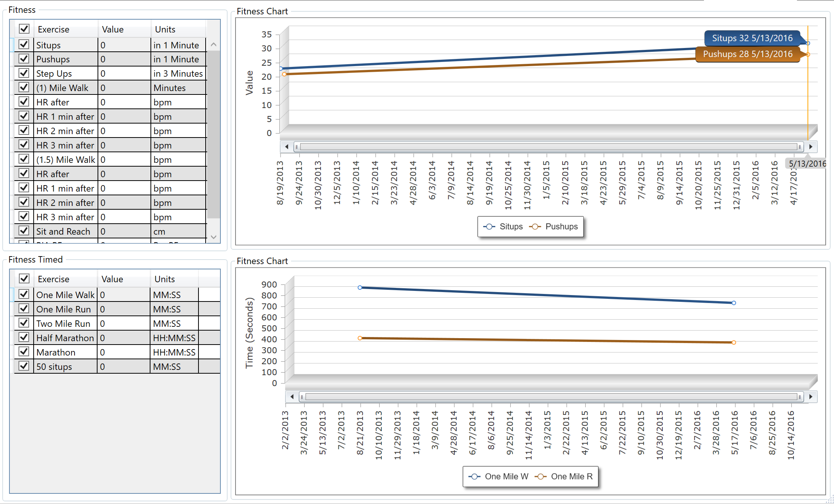Click the Value column header in Fitness grid
Viewport: 834px width, 504px height.
[113, 29]
